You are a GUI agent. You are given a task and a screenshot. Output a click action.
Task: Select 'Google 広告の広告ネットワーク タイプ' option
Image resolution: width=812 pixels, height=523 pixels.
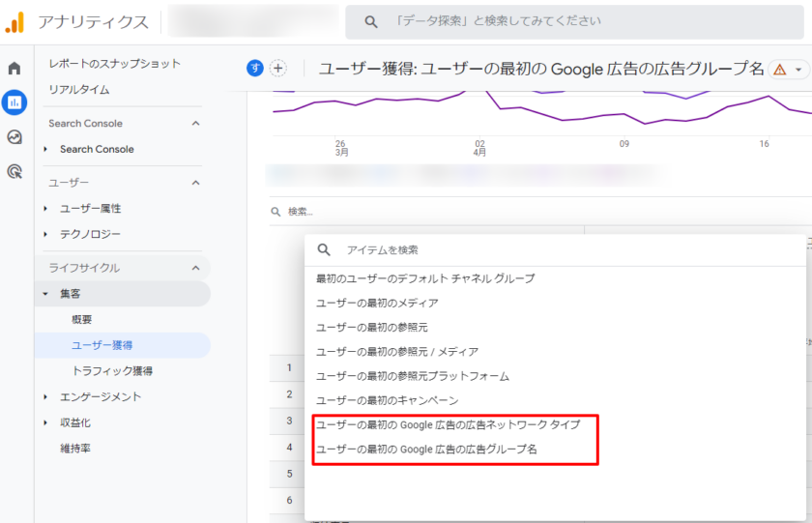448,424
